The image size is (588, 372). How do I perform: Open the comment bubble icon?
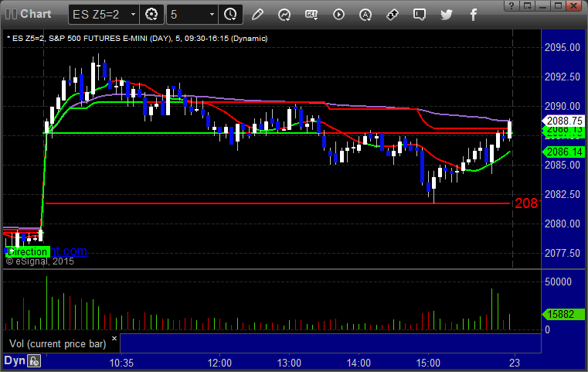(x=420, y=15)
